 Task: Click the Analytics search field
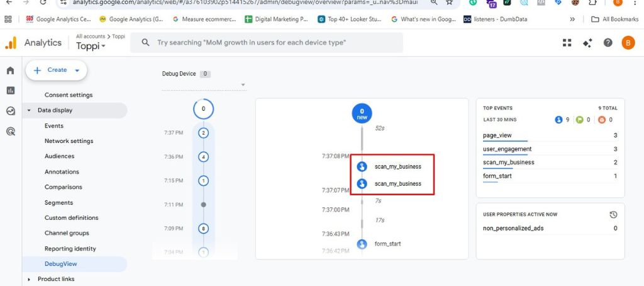267,43
